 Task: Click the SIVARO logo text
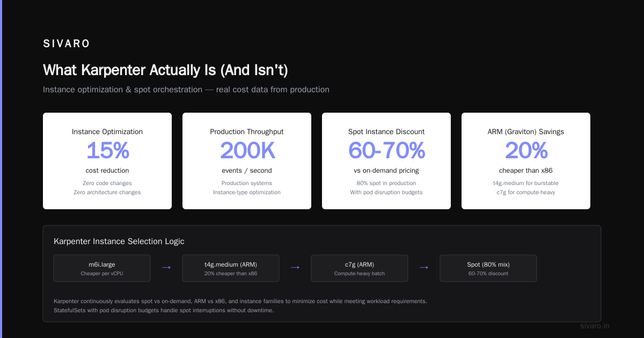point(67,44)
